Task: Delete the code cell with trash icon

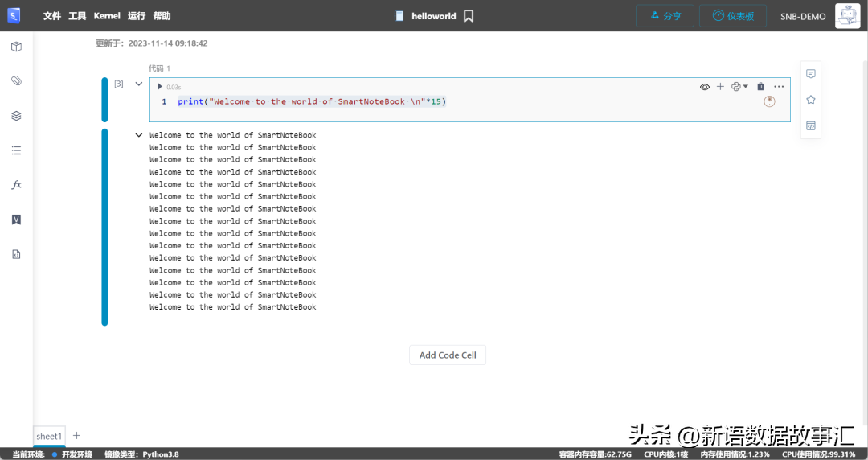Action: [760, 87]
